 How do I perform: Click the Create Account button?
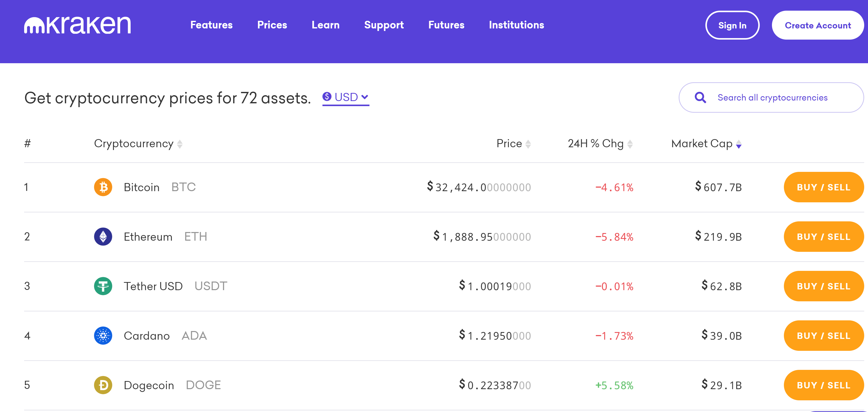pos(818,25)
